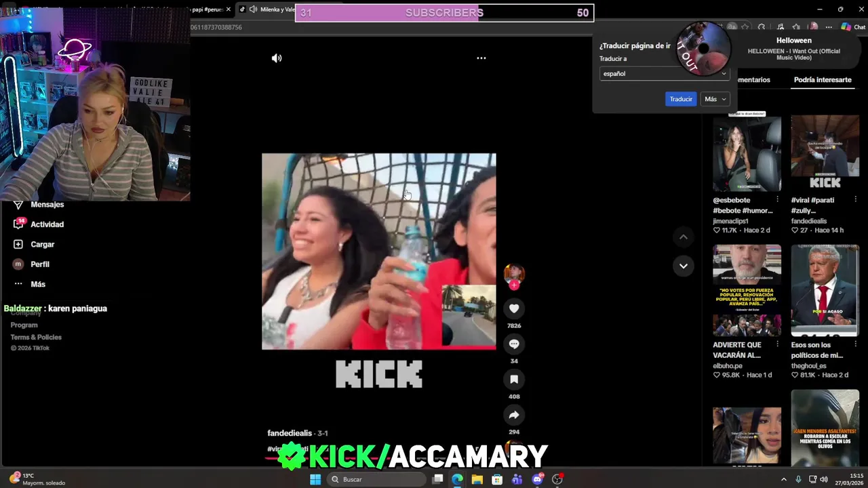
Task: Share the video with the arrow icon
Action: coord(514,415)
